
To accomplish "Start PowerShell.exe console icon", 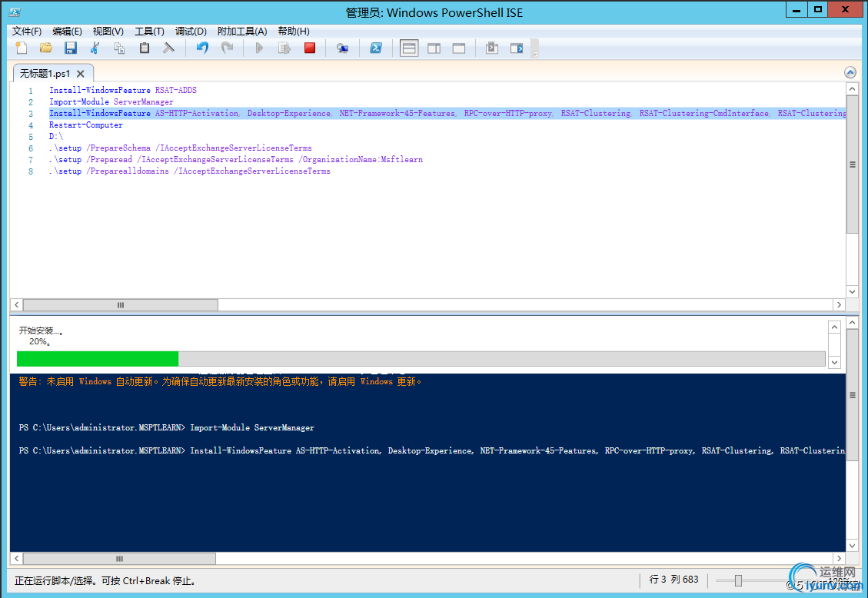I will click(376, 48).
